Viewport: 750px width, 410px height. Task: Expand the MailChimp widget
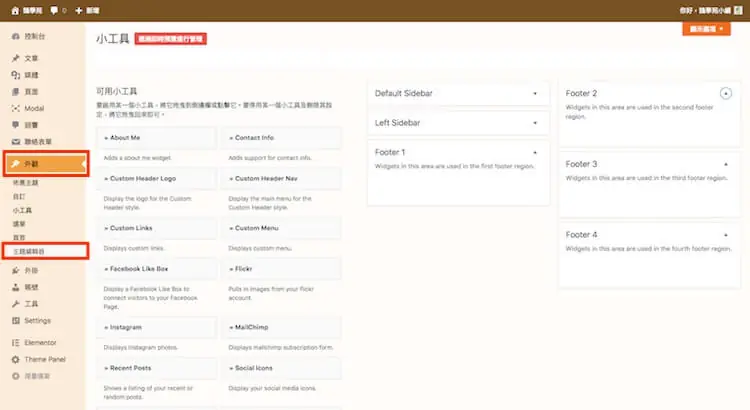[281, 327]
